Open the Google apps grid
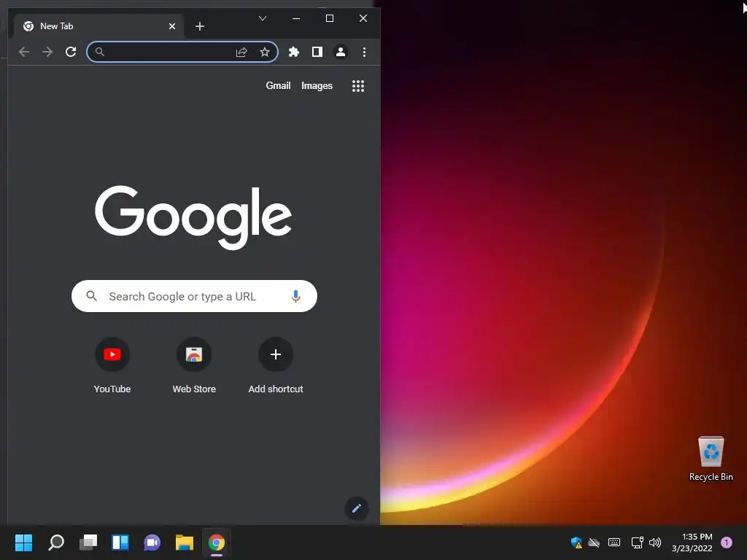This screenshot has height=560, width=747. pos(357,86)
